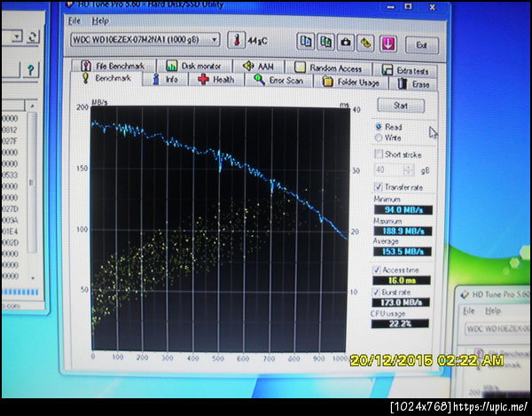
Task: Click the question mark help icon in left window
Action: click(x=30, y=70)
